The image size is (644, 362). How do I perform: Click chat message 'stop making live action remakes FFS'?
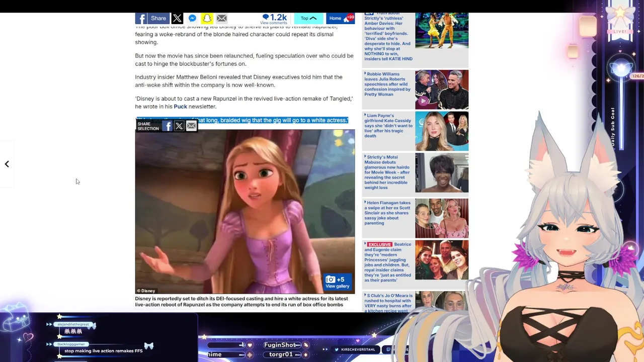click(x=104, y=351)
